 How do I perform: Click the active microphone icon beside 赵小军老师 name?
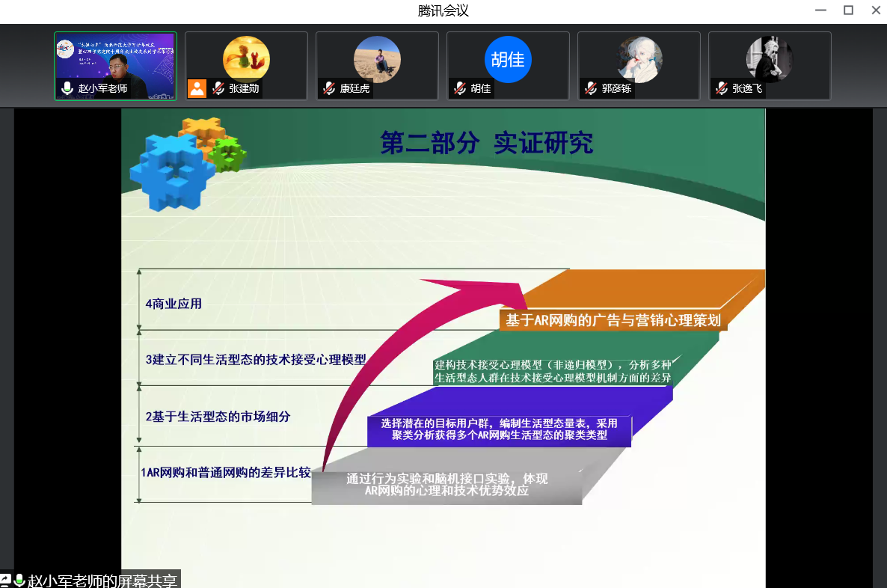pyautogui.click(x=67, y=88)
